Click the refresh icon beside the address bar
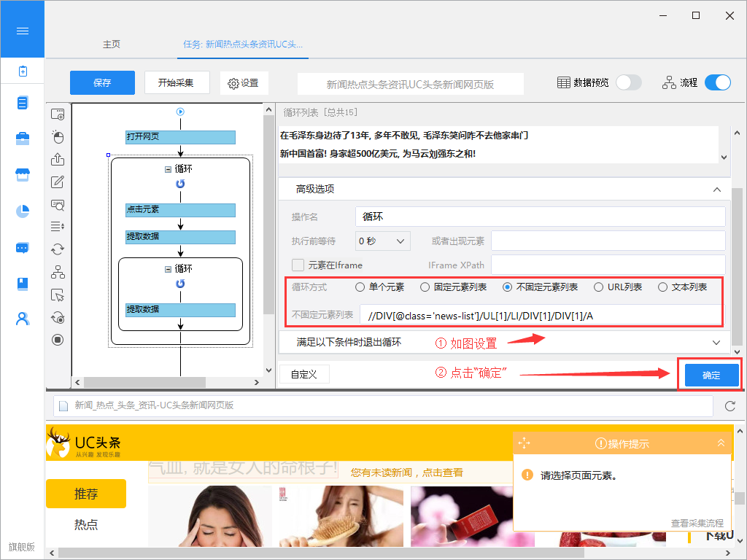Viewport: 747px width, 560px height. (x=729, y=406)
